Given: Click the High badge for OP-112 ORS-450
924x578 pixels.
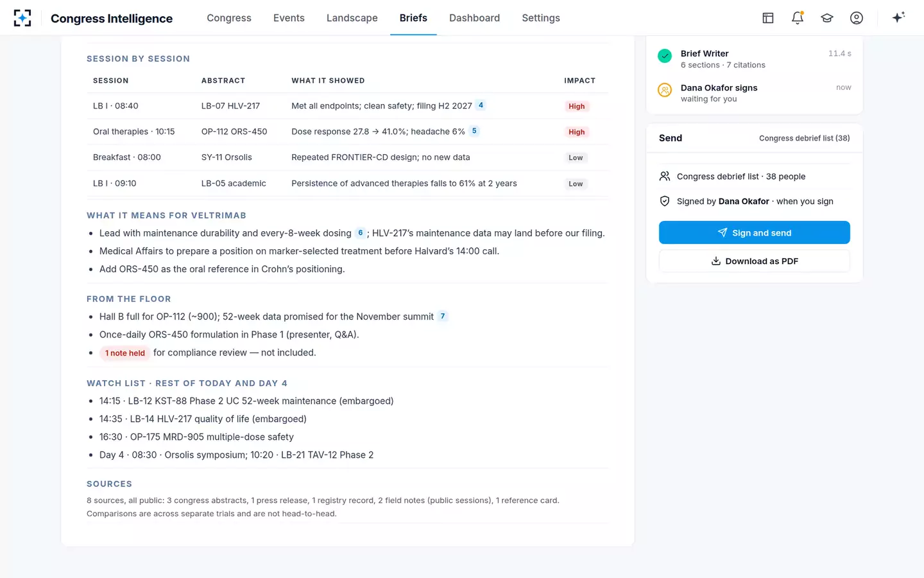Looking at the screenshot, I should click(x=577, y=132).
